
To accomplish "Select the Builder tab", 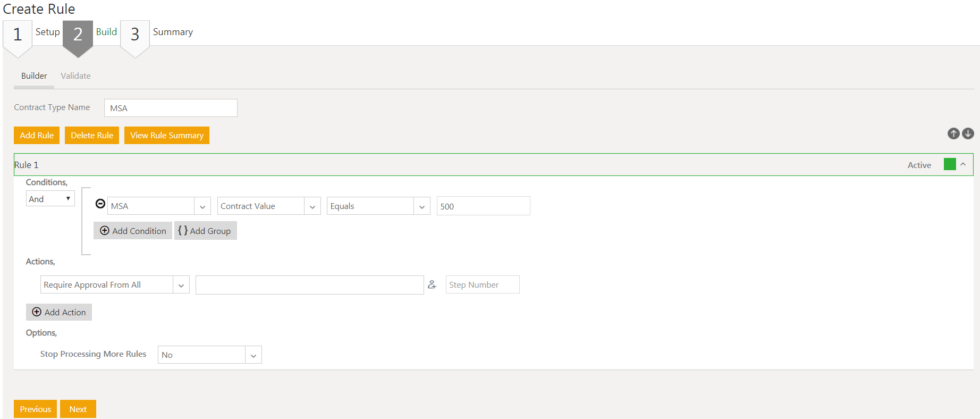I will click(34, 76).
